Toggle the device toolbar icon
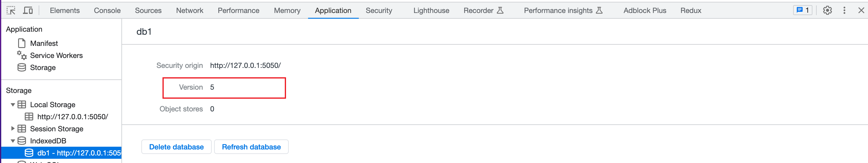This screenshot has height=163, width=868. [28, 11]
